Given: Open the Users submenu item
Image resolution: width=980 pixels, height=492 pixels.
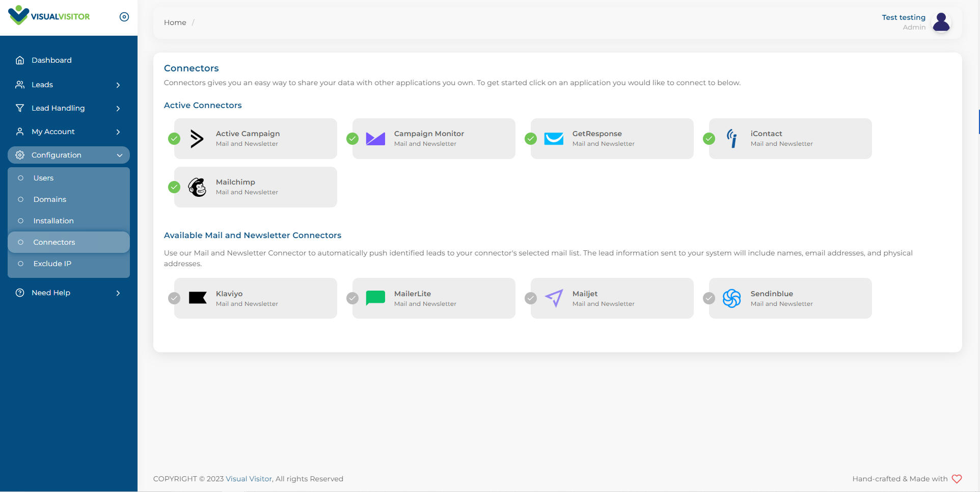Looking at the screenshot, I should tap(69, 178).
